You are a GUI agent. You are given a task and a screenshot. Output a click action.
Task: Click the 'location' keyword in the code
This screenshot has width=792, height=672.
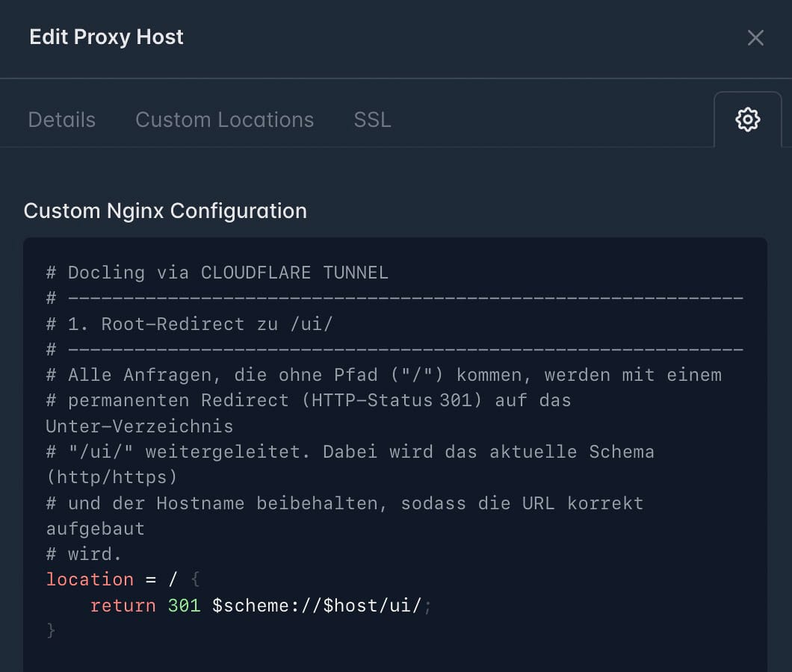(90, 579)
